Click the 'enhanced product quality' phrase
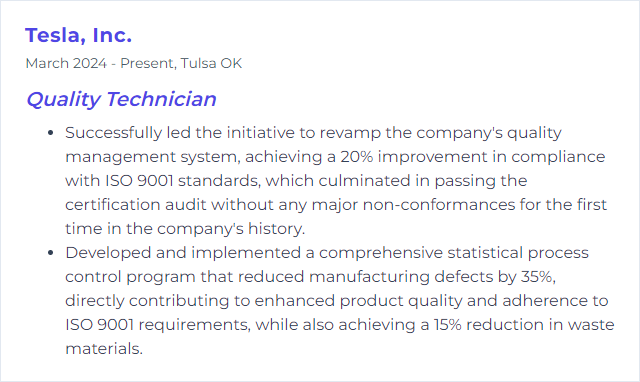This screenshot has width=640, height=382. [358, 301]
